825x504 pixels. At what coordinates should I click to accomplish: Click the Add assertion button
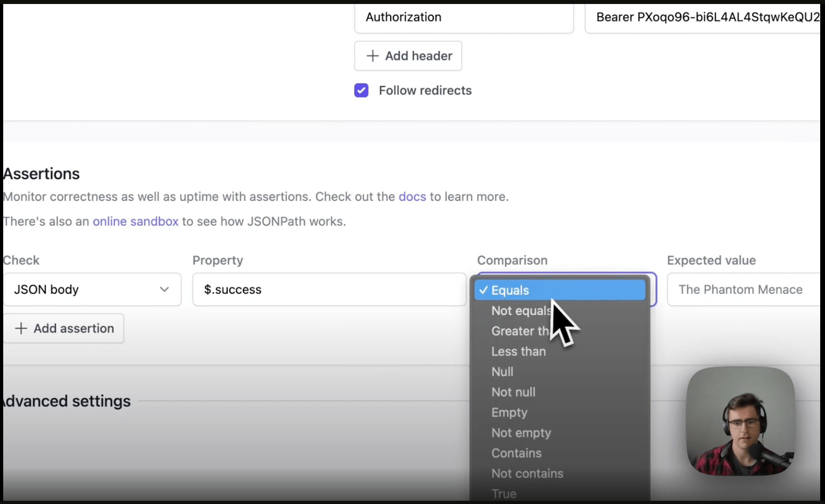pyautogui.click(x=64, y=328)
